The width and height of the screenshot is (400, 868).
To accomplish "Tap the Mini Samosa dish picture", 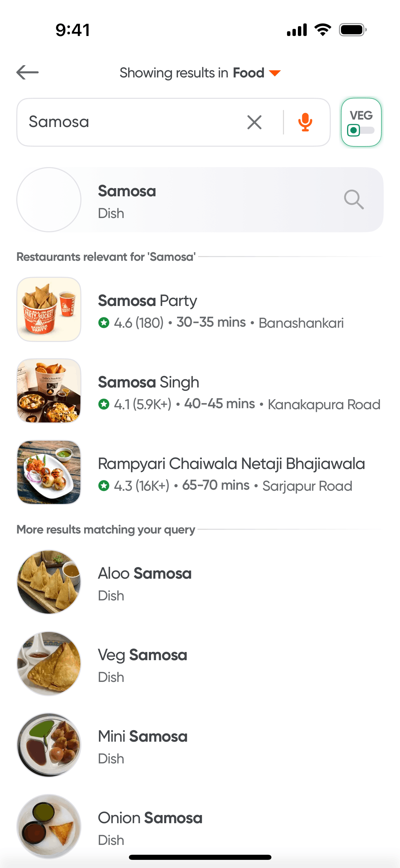I will coord(49,745).
